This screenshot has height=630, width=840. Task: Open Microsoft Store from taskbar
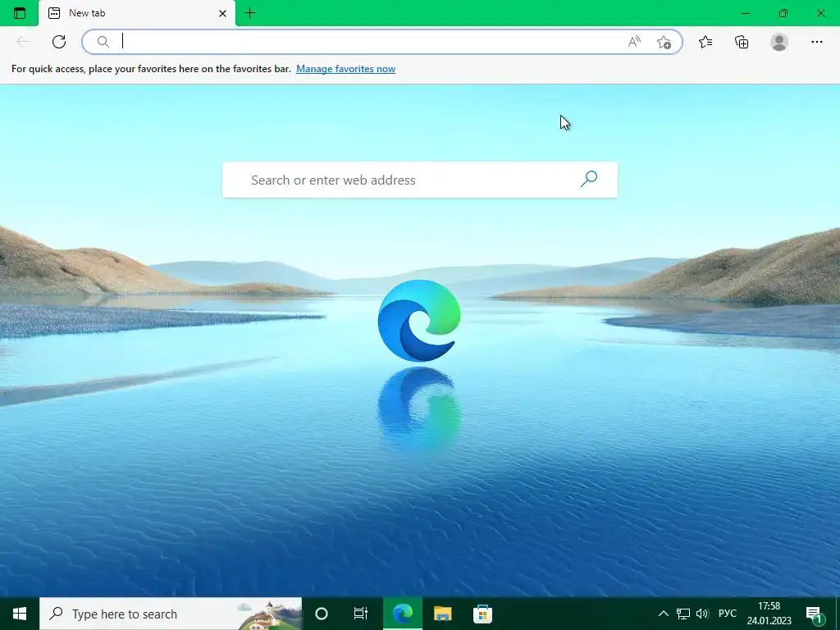pos(482,614)
